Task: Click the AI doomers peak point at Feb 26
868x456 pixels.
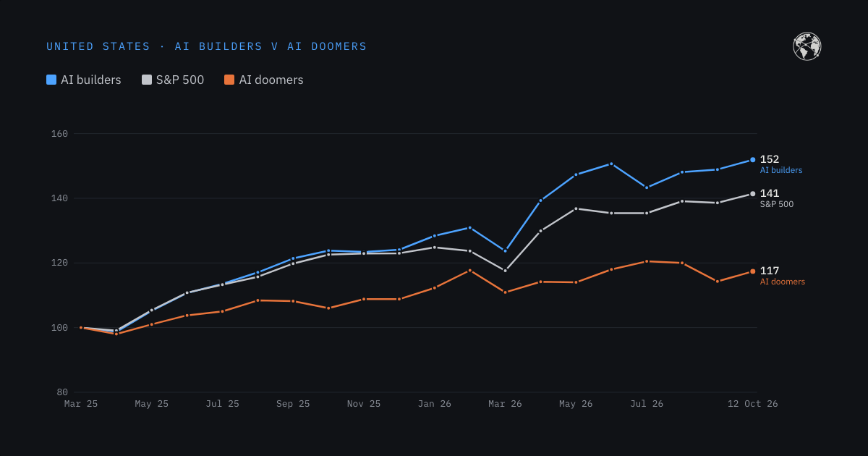Action: point(470,270)
